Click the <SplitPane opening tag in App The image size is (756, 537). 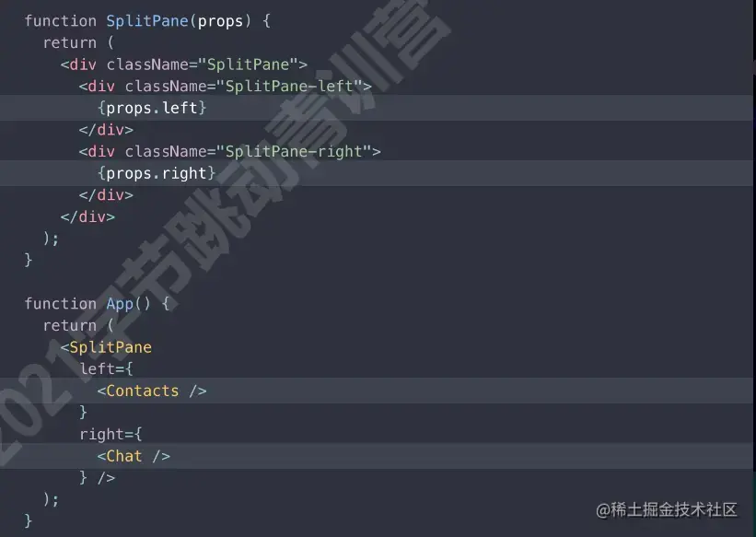(106, 347)
